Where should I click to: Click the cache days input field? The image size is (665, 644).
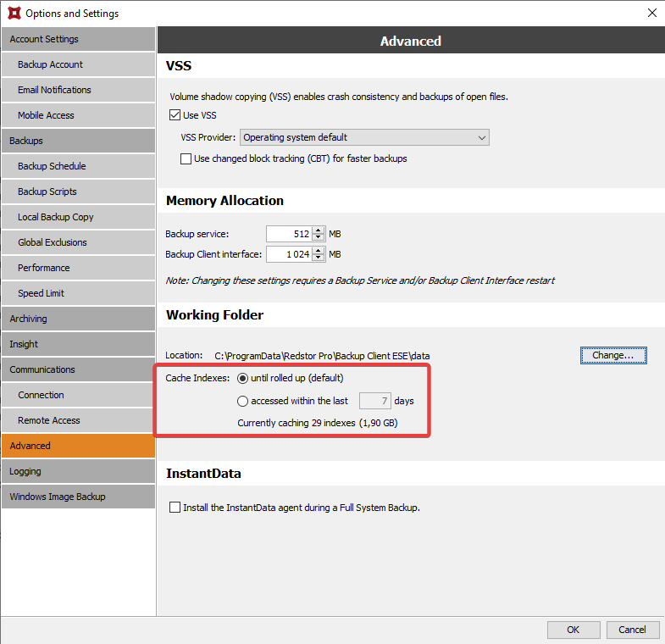[x=375, y=401]
